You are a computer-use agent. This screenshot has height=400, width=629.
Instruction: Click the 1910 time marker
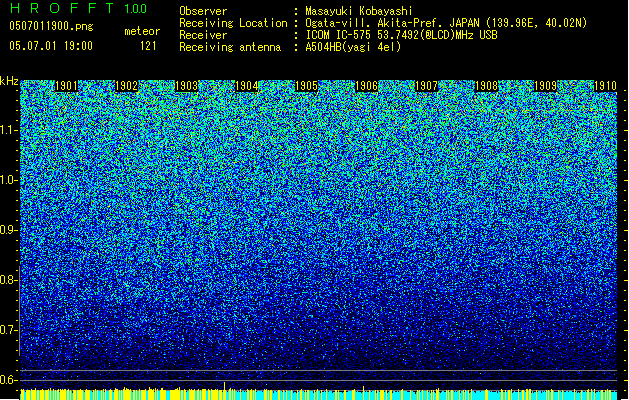coord(605,86)
